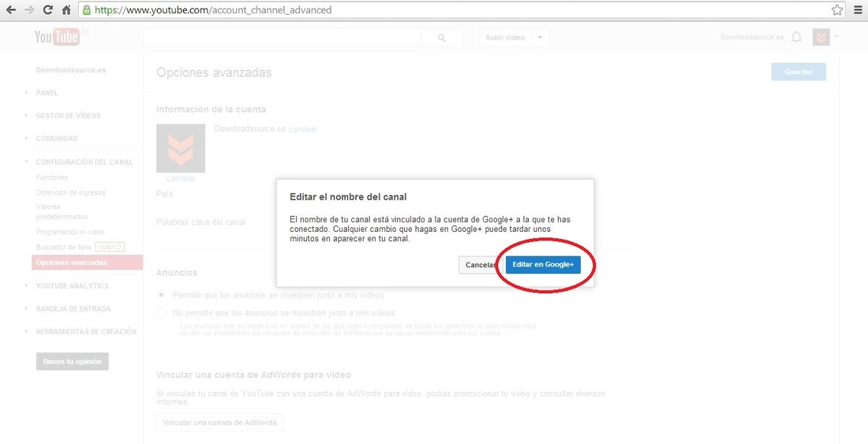Open Programación in-vídeo in sidebar
This screenshot has height=444, width=868.
click(x=69, y=232)
